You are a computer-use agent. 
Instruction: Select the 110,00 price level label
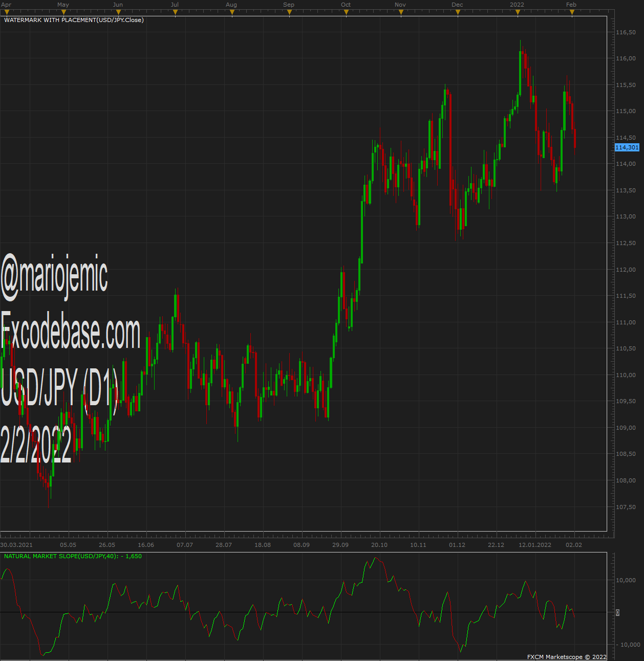[x=626, y=375]
